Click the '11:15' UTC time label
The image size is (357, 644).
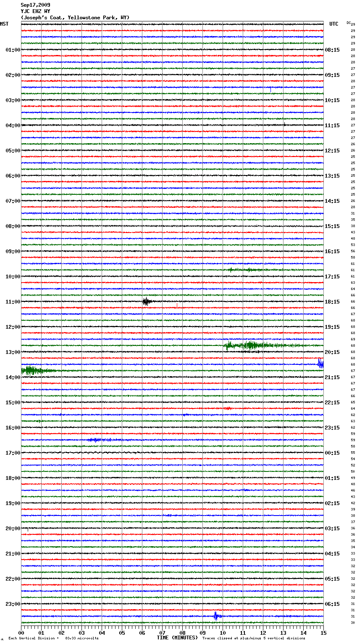[x=332, y=126]
